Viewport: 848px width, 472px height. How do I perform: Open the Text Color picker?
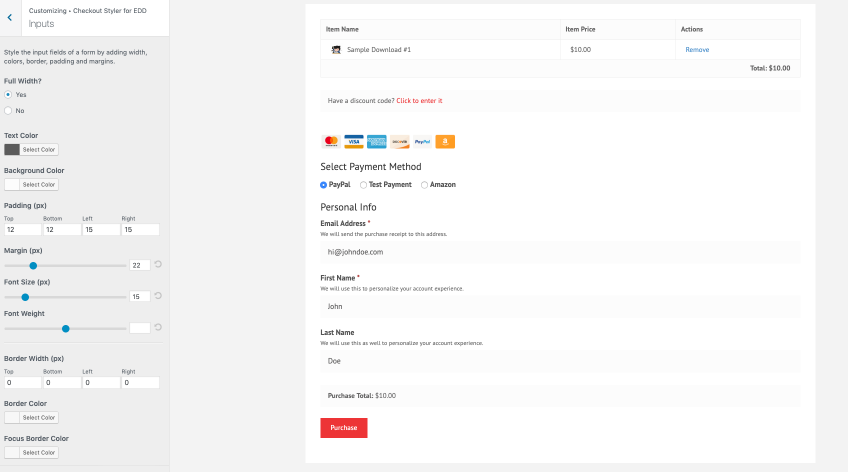point(31,150)
